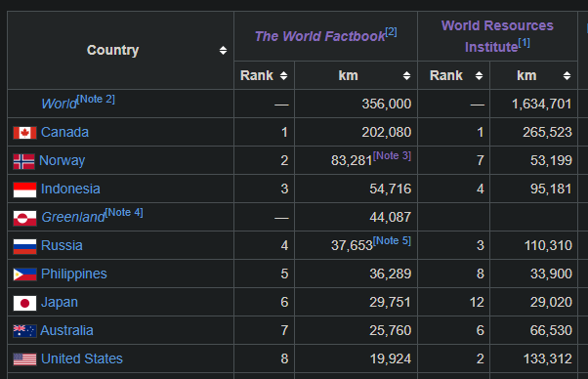The width and height of the screenshot is (588, 379).
Task: Select Canada's Factbook value 202,080
Action: tap(386, 132)
